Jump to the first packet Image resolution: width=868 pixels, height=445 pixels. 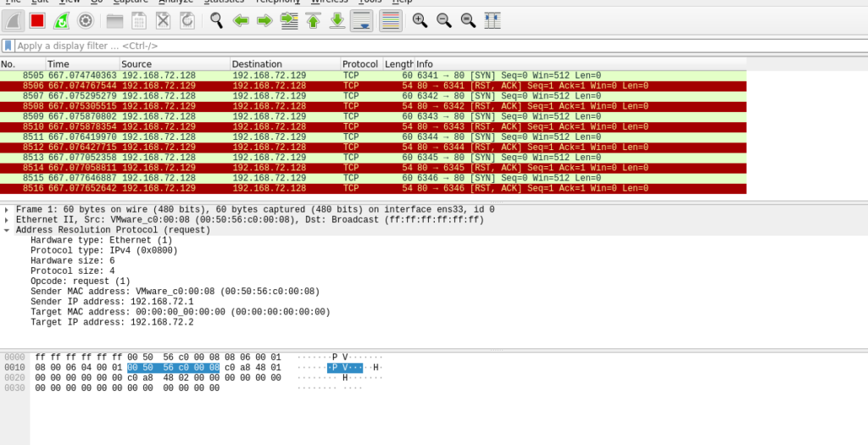(313, 20)
